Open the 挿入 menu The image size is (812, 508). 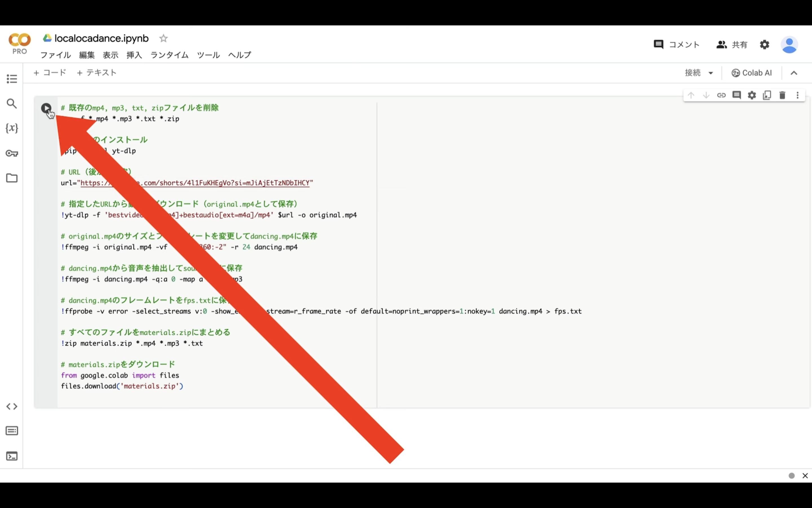pos(134,55)
